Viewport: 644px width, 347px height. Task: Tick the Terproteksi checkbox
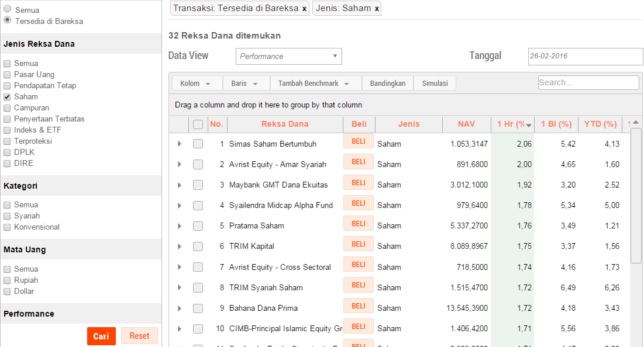[x=7, y=141]
